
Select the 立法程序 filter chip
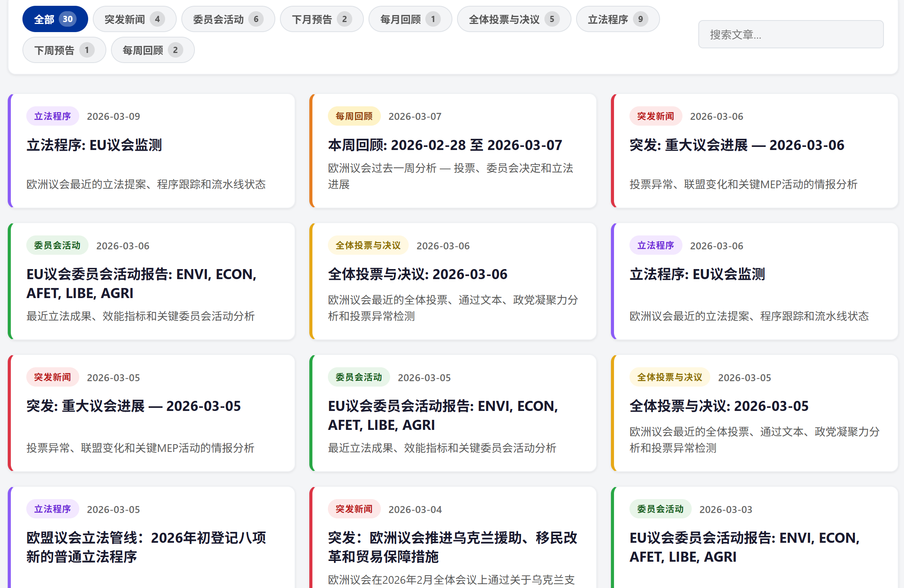click(617, 19)
